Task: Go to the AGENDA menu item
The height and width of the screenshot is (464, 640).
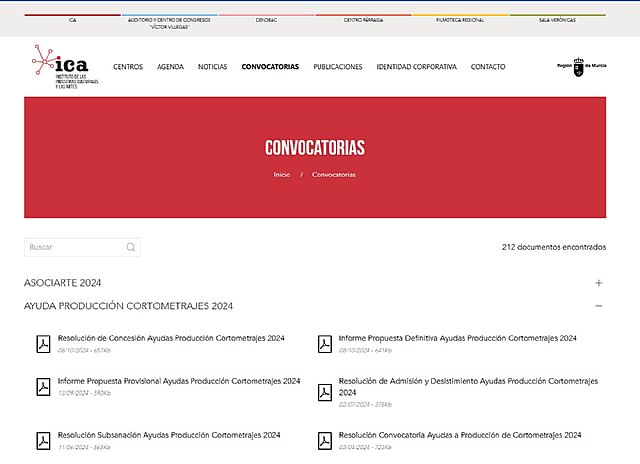Action: click(x=171, y=67)
